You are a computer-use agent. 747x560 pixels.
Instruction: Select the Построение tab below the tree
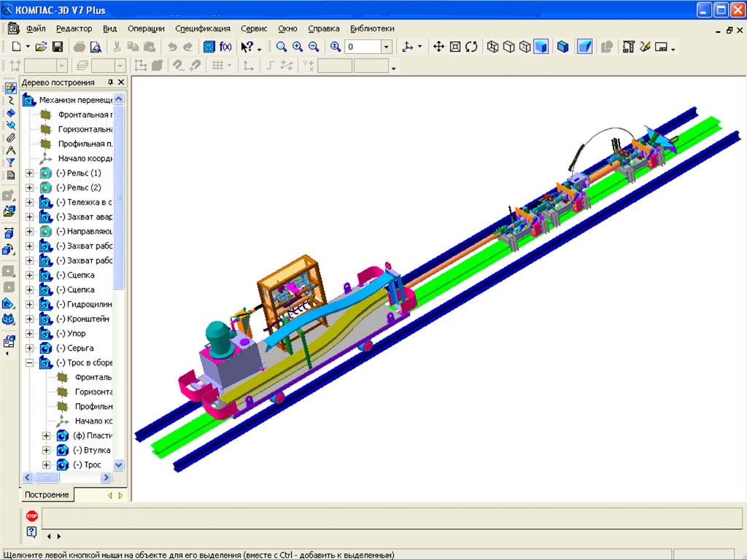[47, 495]
